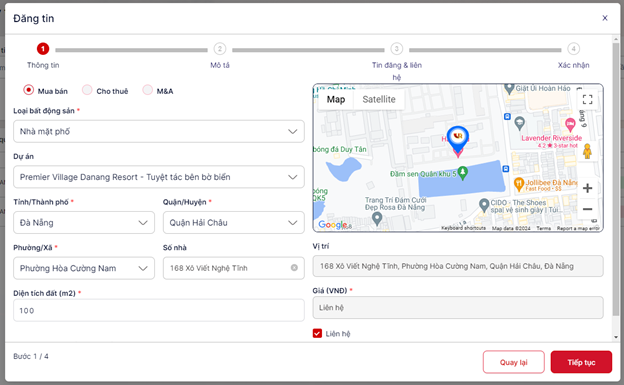624x385 pixels.
Task: Click the Street View pegman icon
Action: point(587,151)
